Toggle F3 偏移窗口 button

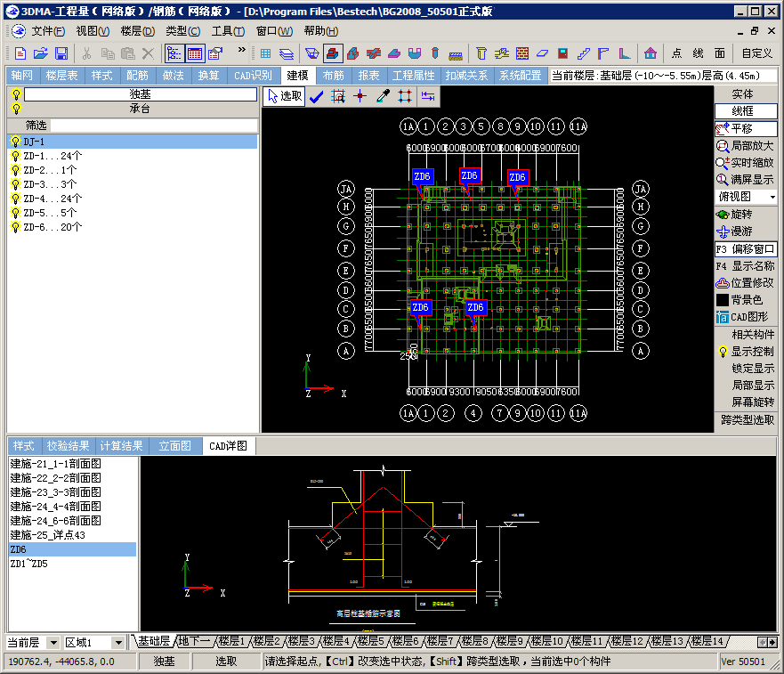pos(746,248)
